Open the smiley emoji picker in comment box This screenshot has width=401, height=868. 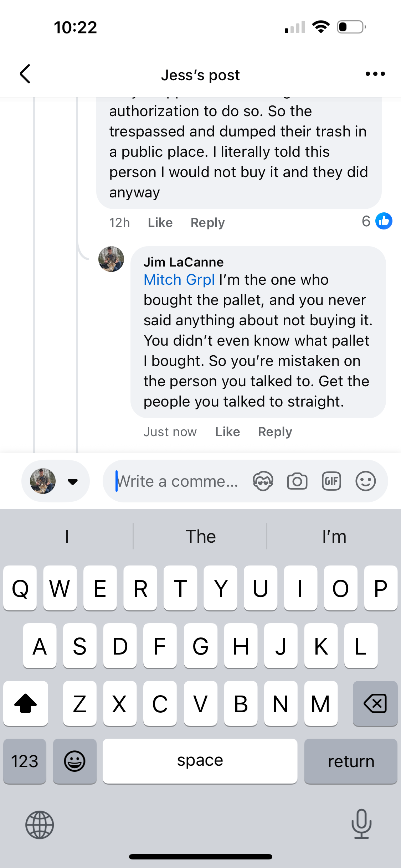[x=365, y=481]
